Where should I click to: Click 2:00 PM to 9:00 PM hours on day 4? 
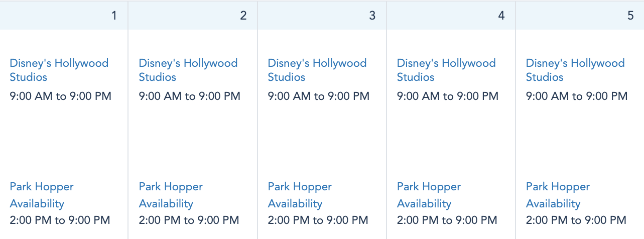(x=447, y=220)
